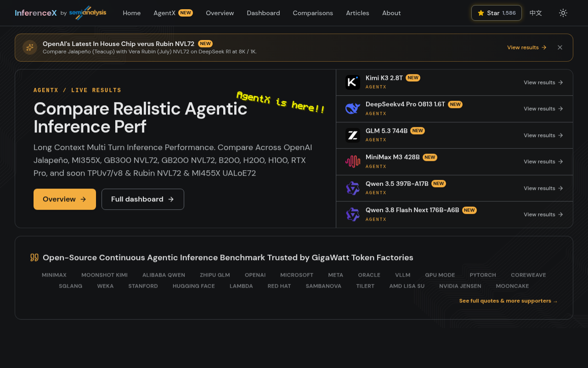Go to Overview in top navigation

(x=220, y=13)
